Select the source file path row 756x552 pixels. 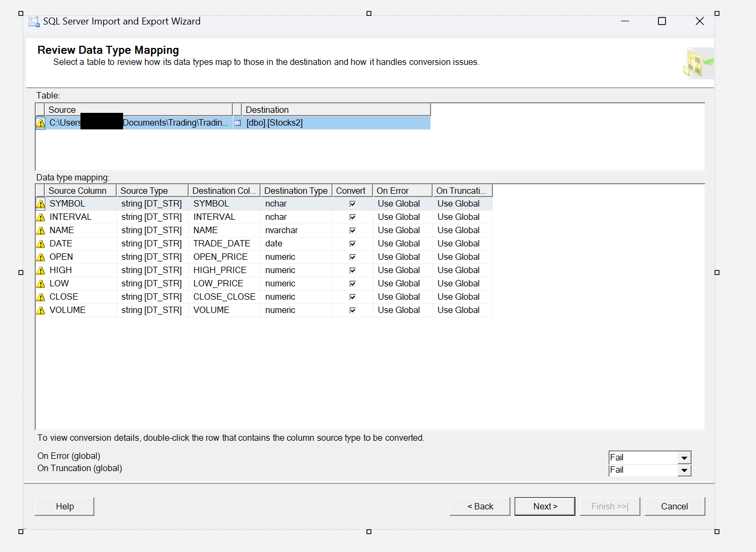(x=139, y=123)
